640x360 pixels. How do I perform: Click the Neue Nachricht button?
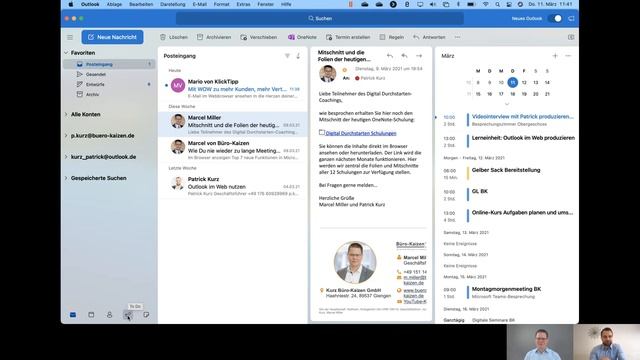coord(112,37)
